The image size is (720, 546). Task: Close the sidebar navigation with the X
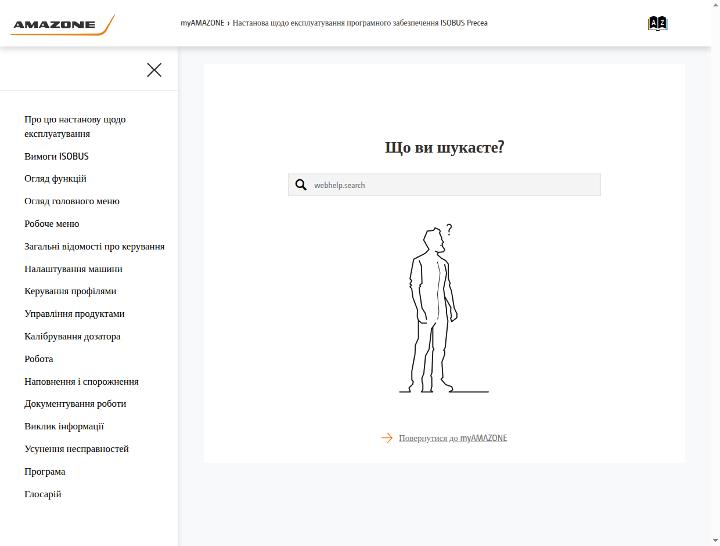point(154,70)
